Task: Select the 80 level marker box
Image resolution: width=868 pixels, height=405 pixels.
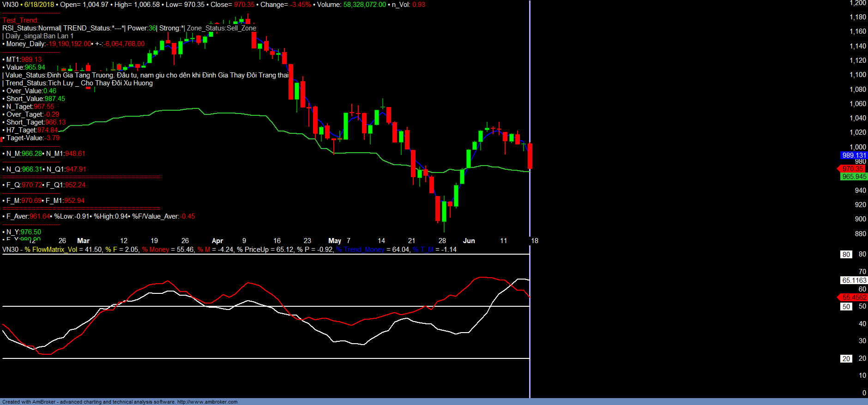Action: [846, 255]
